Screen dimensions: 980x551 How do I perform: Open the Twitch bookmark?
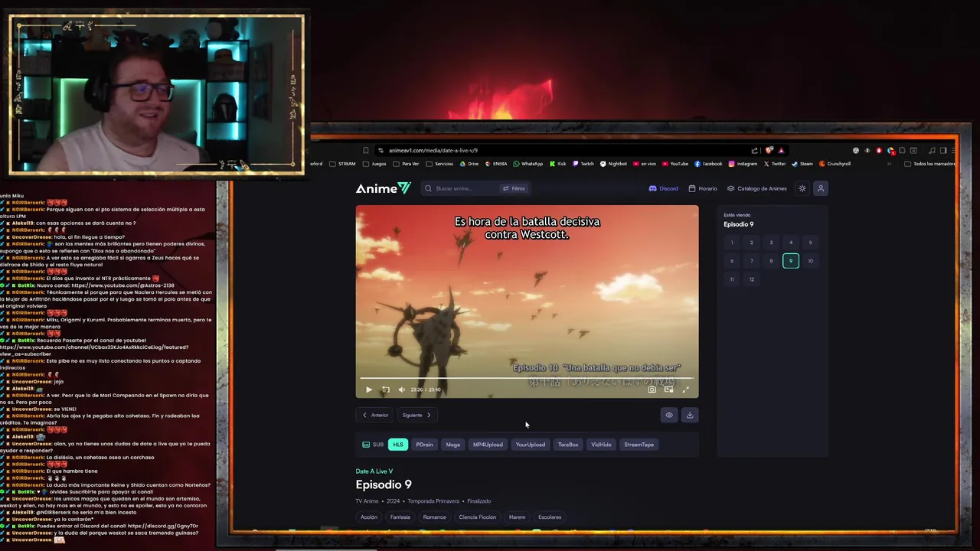[583, 164]
